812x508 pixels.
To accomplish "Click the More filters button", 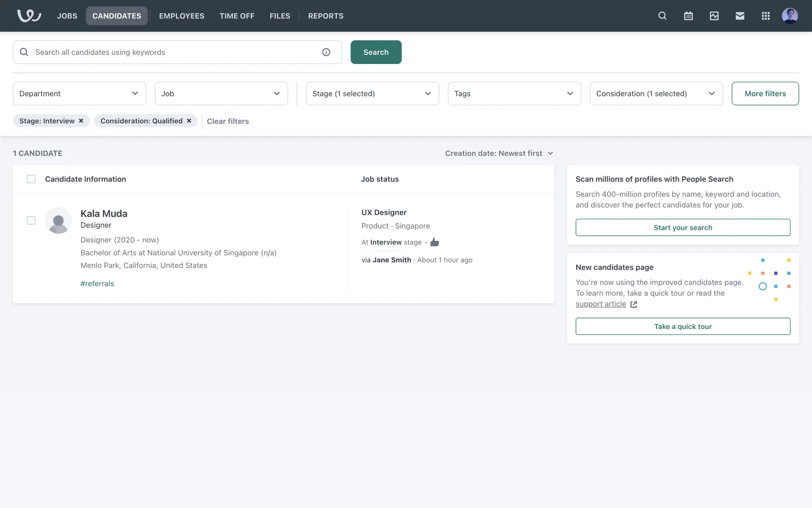I will click(x=765, y=94).
